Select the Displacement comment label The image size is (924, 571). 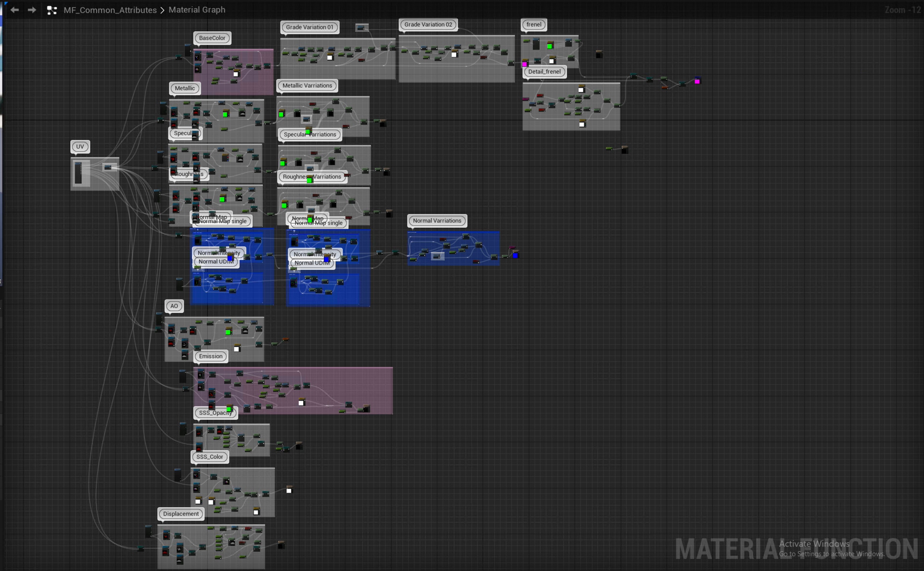(x=180, y=514)
